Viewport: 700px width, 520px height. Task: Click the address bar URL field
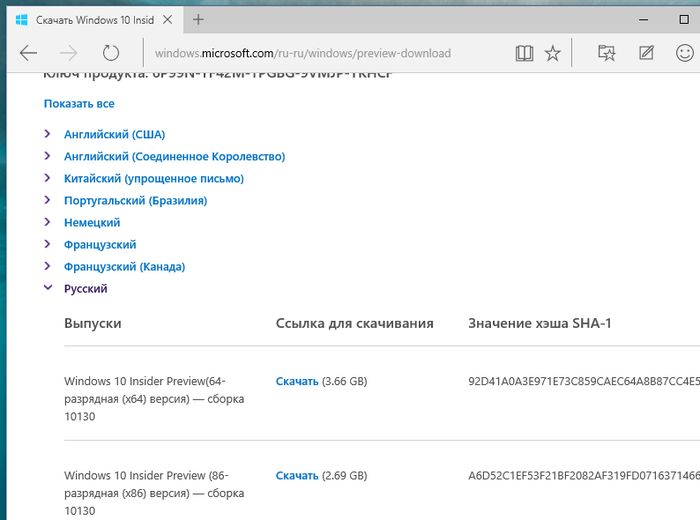tap(320, 53)
